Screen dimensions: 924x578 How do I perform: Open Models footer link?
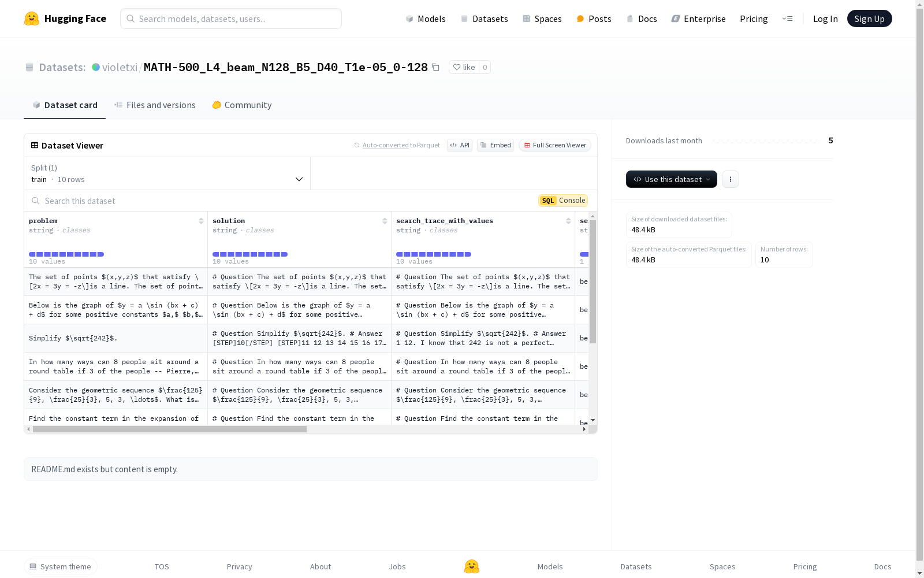click(x=550, y=566)
